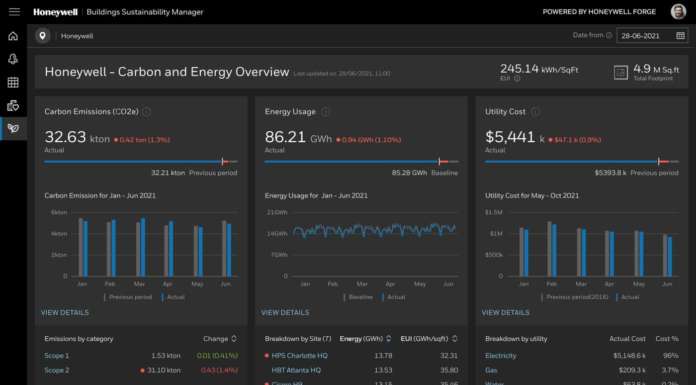
Task: Select HPS Charlotte HQ site
Action: tap(300, 356)
